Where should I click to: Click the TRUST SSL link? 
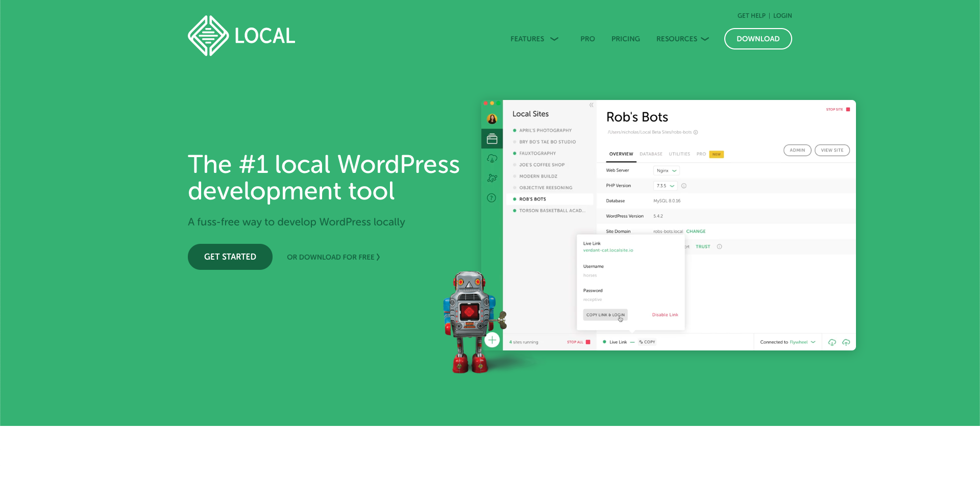point(703,246)
